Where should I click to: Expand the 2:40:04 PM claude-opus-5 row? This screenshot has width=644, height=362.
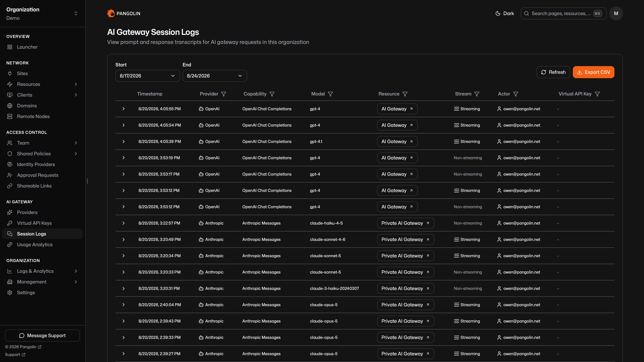click(x=124, y=305)
